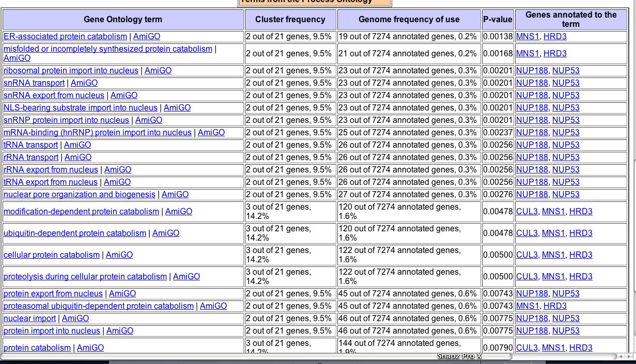Follow the rRNA export from nucleus link
The image size is (636, 364).
pos(51,170)
